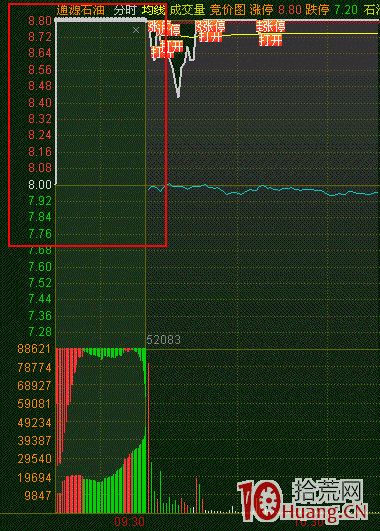Viewport: 380px width, 531px height.
Task: Click the 7.92 price axis label
Action: (x=40, y=201)
